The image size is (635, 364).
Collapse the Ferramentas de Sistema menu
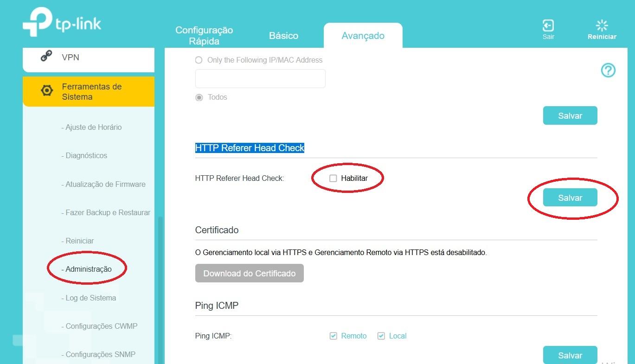click(x=89, y=91)
